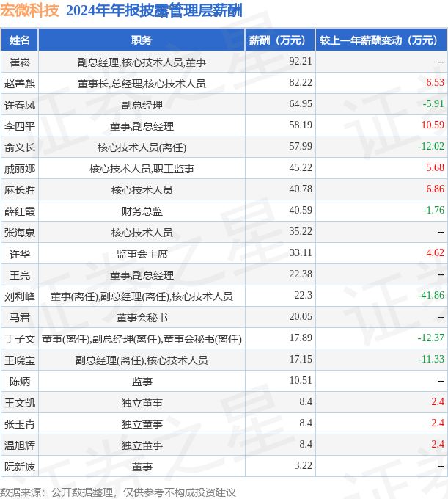Click the 姓名 column header
Viewport: 448px width, 499px height.
(19, 40)
